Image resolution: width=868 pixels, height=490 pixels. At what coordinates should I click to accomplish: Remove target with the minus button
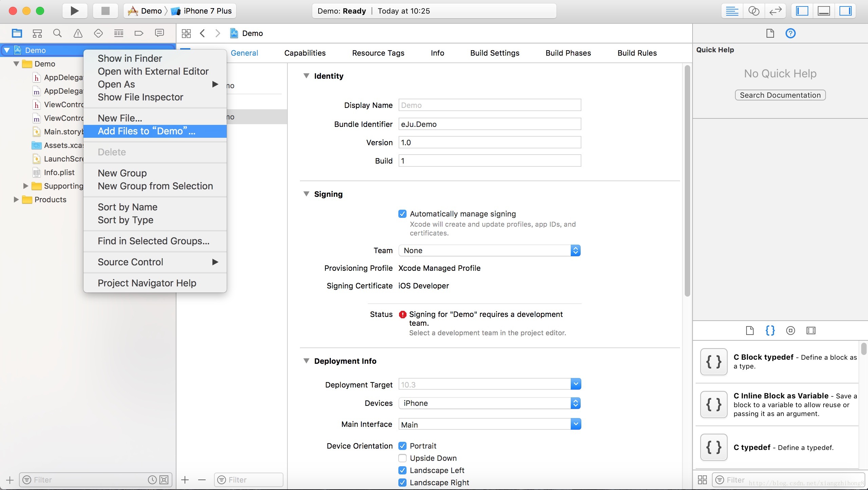pos(202,480)
